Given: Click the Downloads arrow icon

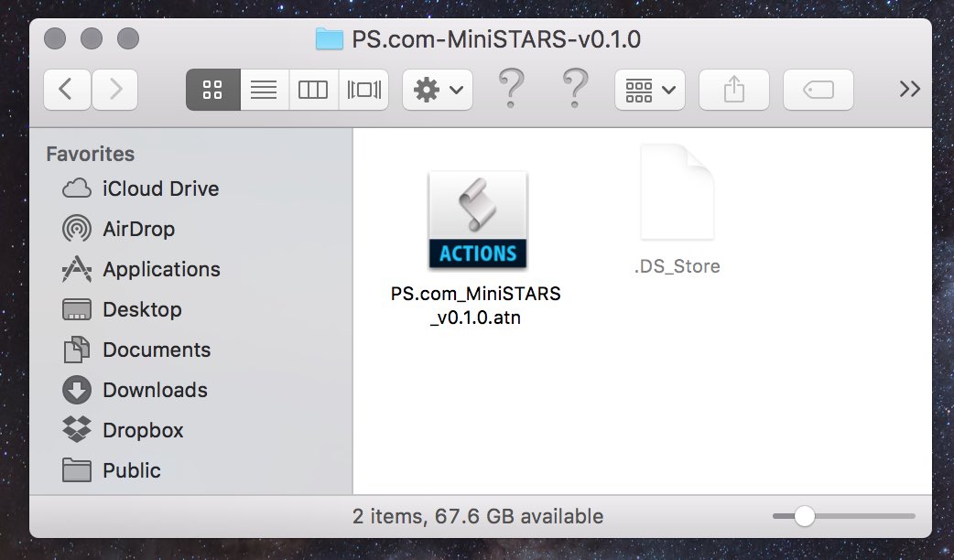Looking at the screenshot, I should (x=77, y=390).
